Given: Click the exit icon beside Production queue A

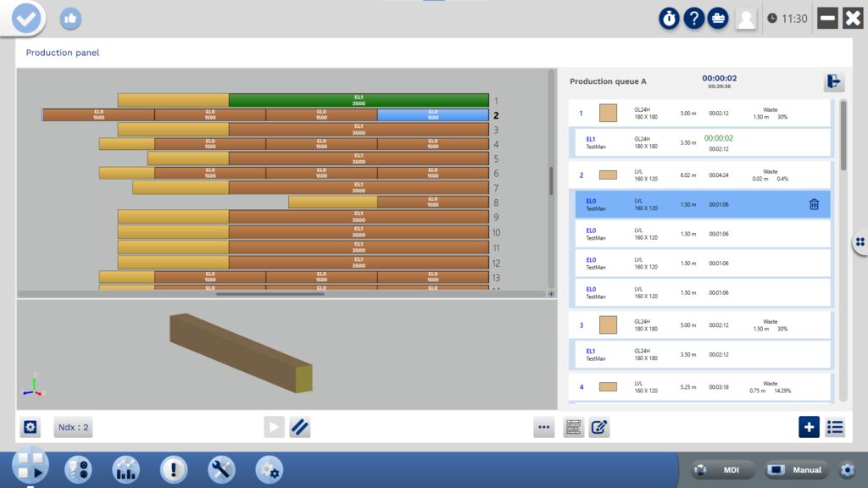Looking at the screenshot, I should [x=834, y=81].
